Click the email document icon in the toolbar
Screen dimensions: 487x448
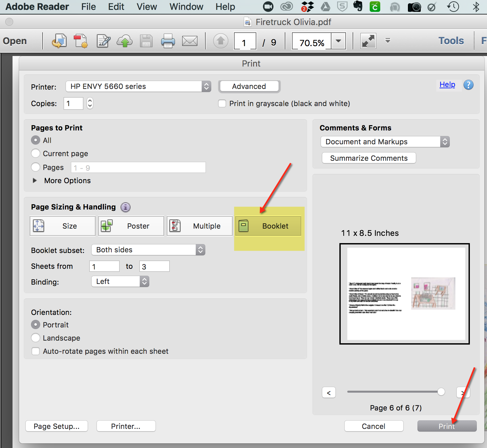point(190,41)
